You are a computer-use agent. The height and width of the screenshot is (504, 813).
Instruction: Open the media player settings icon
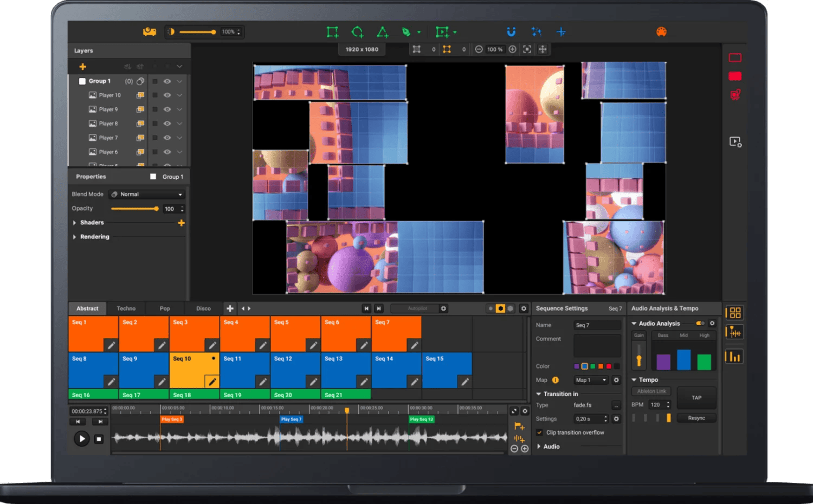coord(735,142)
